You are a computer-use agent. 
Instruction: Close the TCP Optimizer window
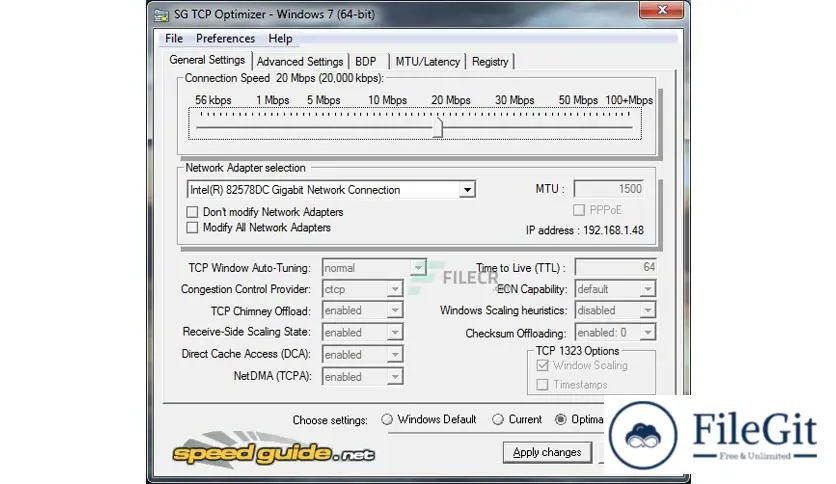(x=662, y=10)
